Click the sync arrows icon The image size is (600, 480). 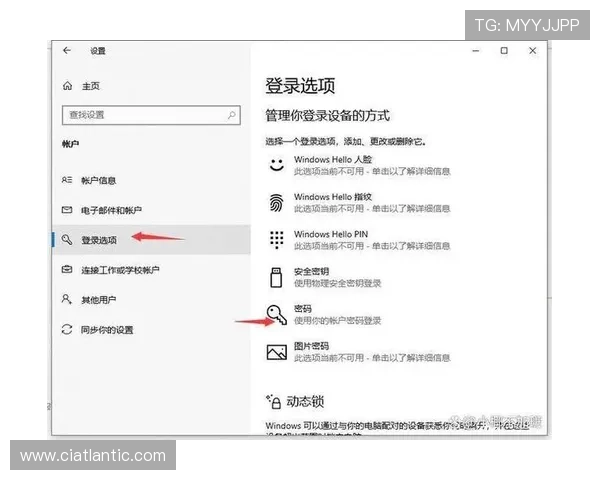tap(67, 329)
